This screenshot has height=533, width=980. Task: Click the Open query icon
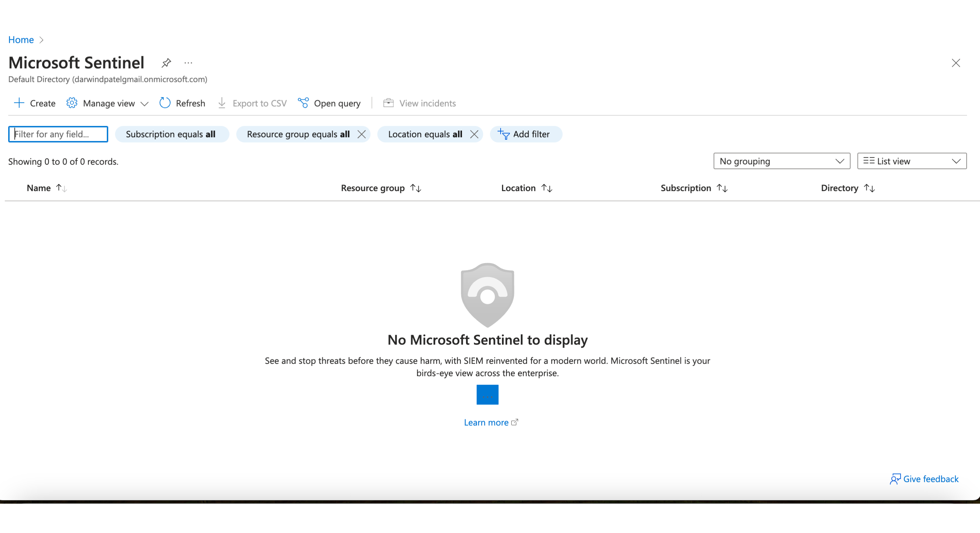coord(303,103)
